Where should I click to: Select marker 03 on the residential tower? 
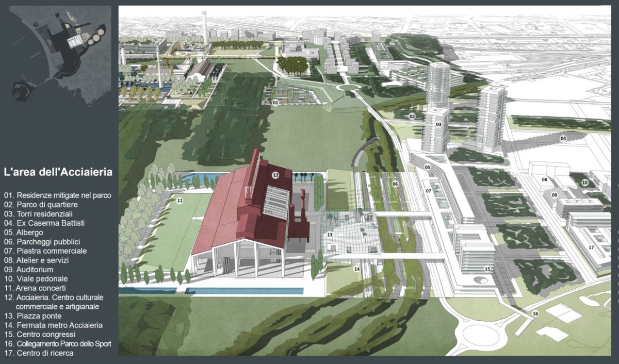(438, 125)
